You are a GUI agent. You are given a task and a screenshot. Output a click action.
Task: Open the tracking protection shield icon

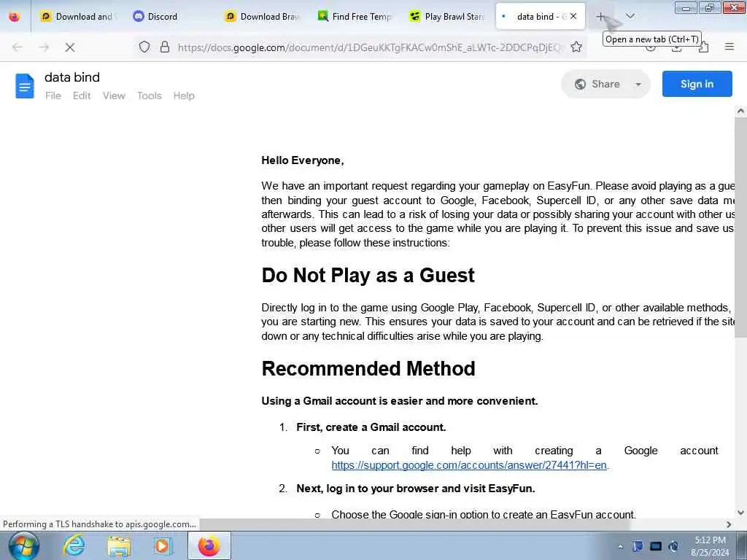coord(144,47)
